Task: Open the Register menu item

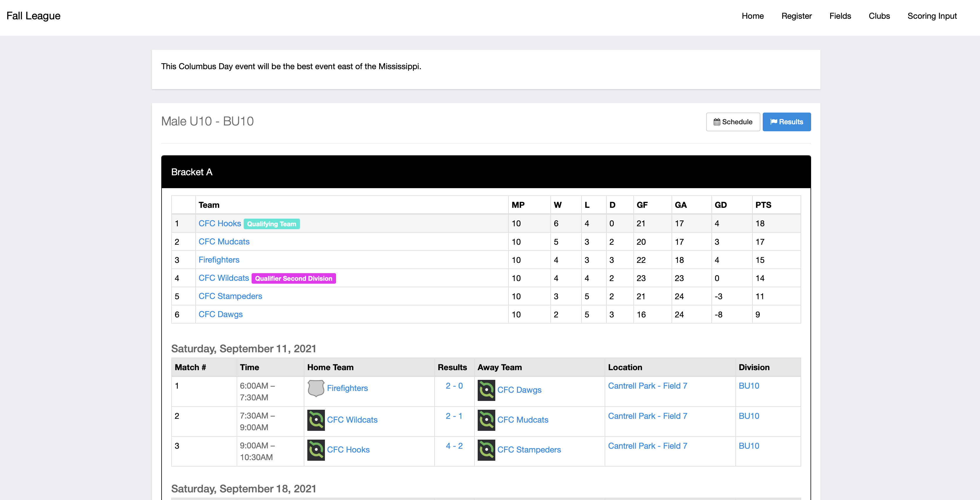Action: click(796, 16)
